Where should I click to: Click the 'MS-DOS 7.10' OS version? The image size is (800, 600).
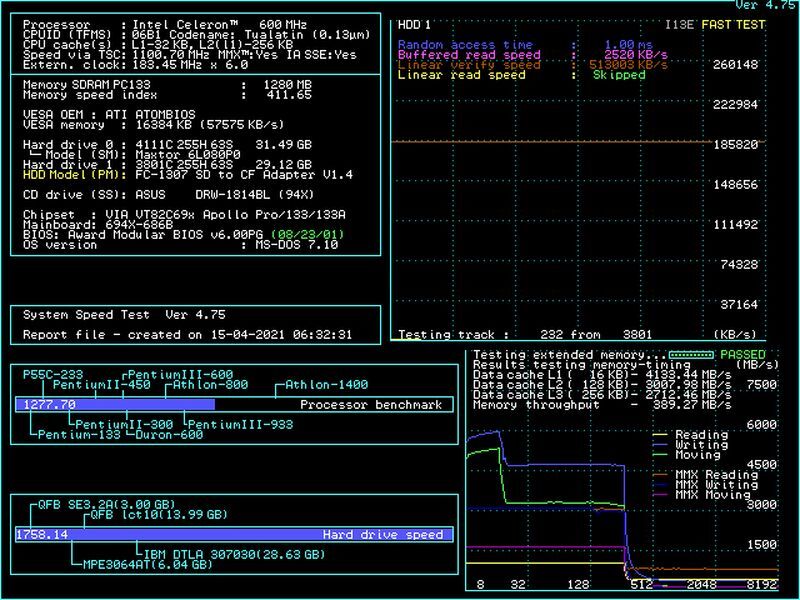pos(296,245)
